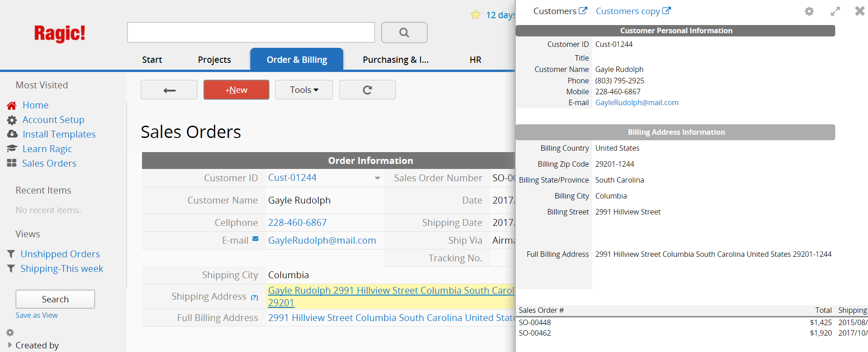Screen dimensions: 868x352
Task: Expand the customer panel to full screen
Action: tap(835, 11)
